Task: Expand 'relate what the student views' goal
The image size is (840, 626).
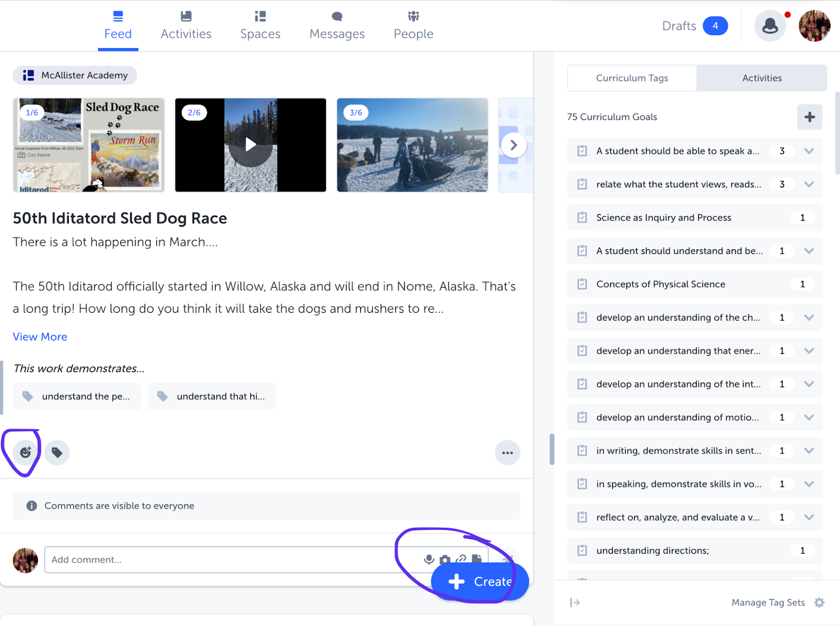Action: [809, 184]
